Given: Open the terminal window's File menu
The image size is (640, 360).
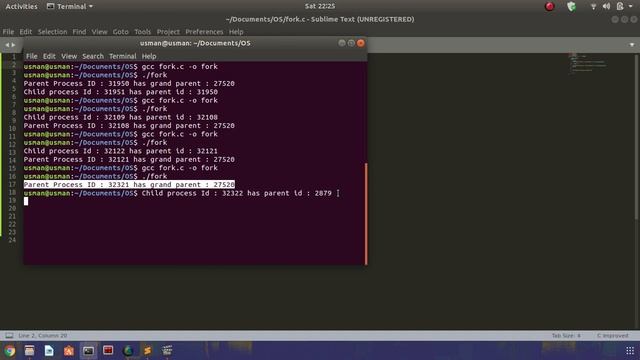Looking at the screenshot, I should [31, 56].
